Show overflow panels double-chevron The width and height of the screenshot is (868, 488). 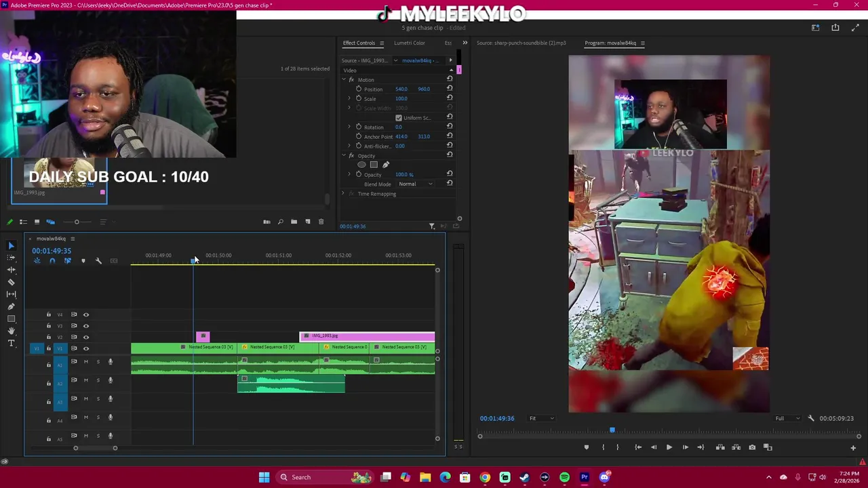coord(465,43)
